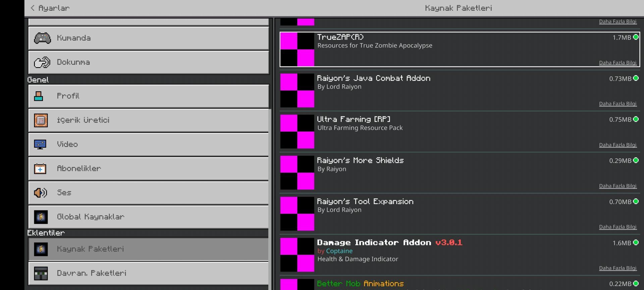644x290 pixels.
Task: Click Raiyon's Tool Expansion thumbnail
Action: [297, 214]
